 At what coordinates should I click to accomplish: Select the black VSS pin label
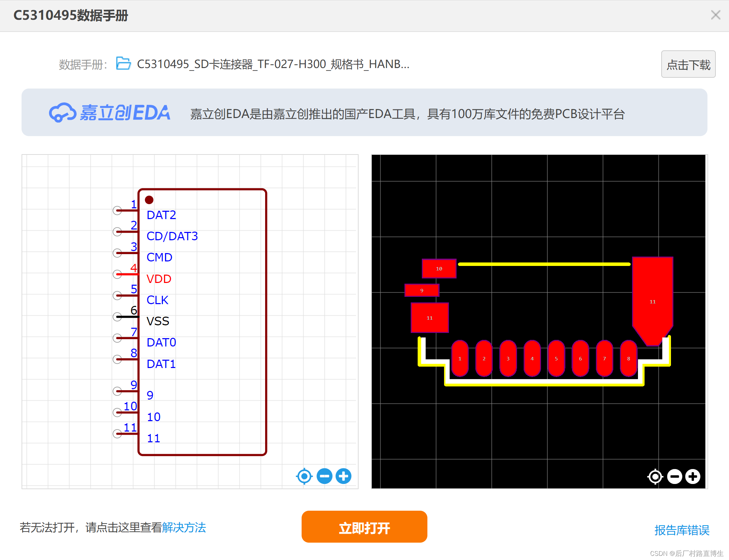(158, 321)
